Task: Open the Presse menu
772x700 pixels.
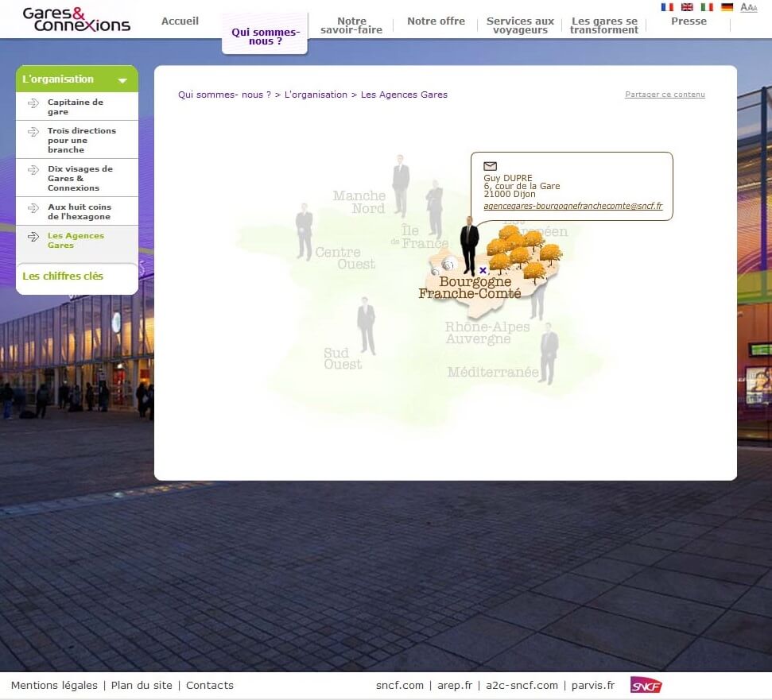Action: (689, 21)
